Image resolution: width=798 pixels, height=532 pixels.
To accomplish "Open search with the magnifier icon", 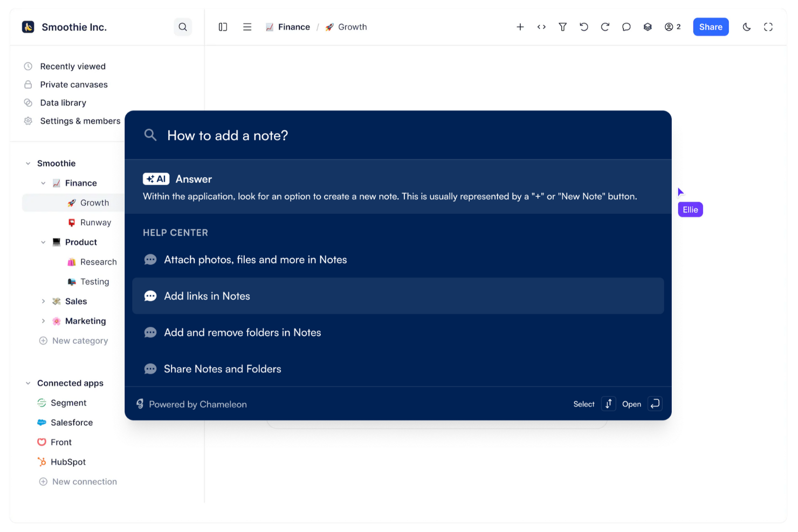I will (183, 26).
